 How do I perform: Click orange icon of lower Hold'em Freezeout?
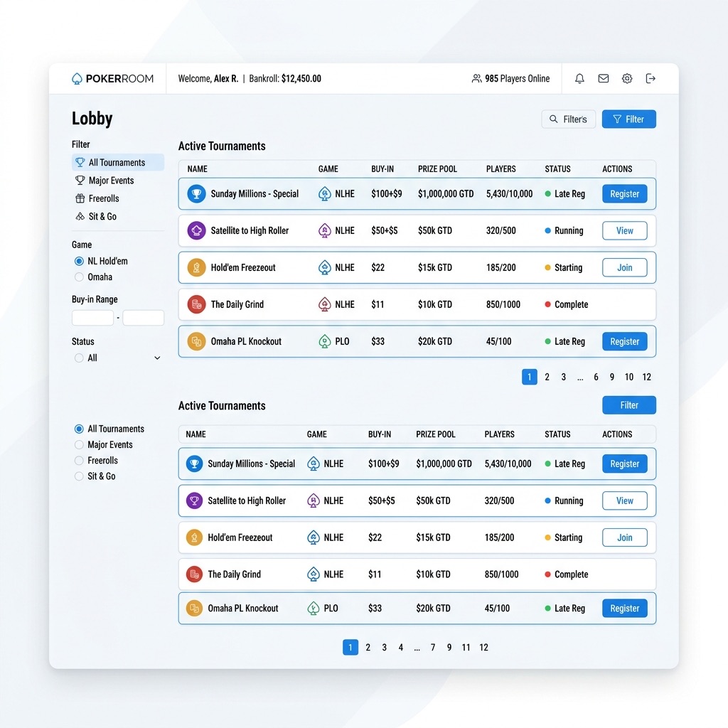[194, 537]
